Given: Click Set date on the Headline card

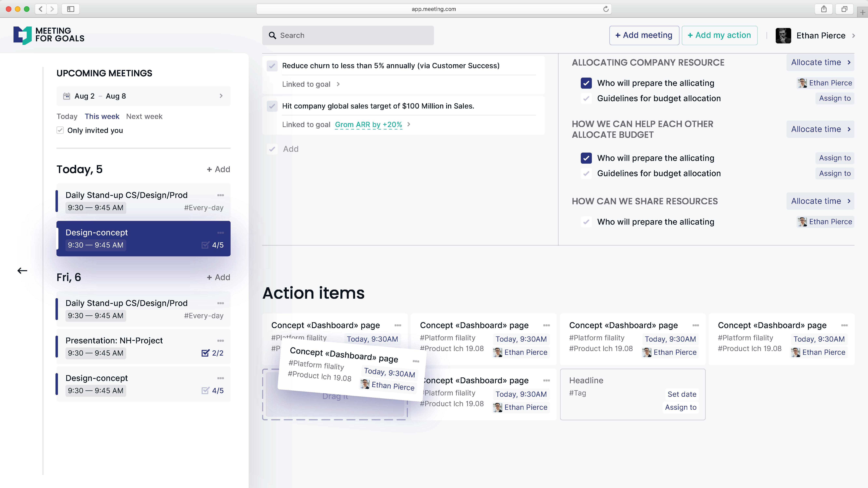Looking at the screenshot, I should tap(682, 394).
